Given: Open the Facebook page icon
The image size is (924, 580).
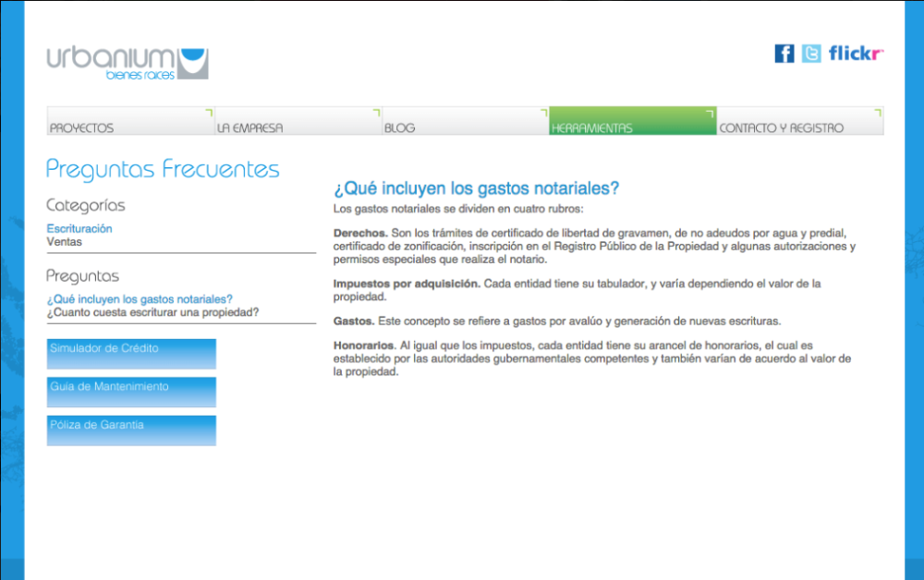Looking at the screenshot, I should 784,54.
